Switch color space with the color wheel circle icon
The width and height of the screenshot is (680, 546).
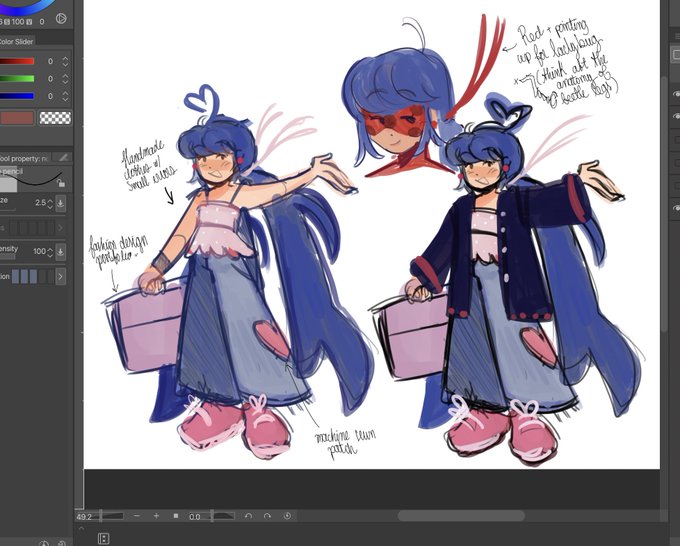click(x=61, y=18)
